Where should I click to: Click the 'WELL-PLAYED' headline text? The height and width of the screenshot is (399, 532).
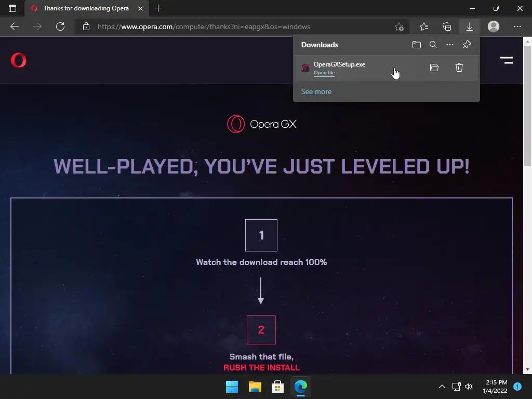(x=261, y=166)
